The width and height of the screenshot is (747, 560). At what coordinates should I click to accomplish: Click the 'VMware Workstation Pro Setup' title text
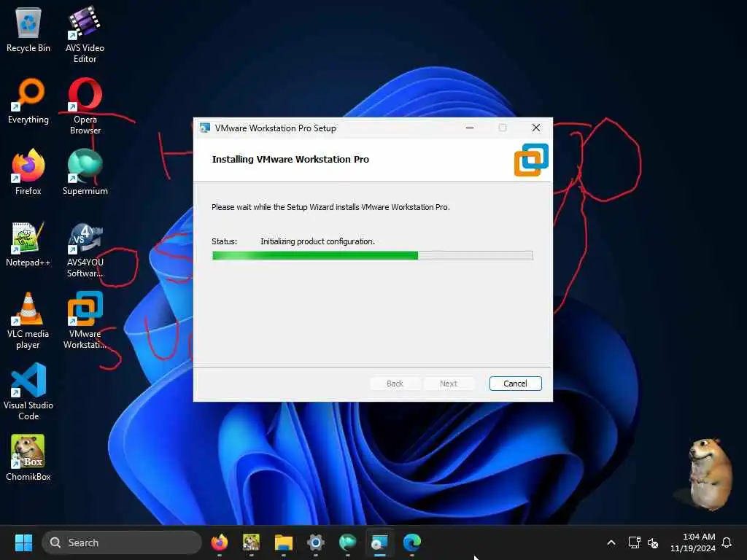[x=275, y=128]
